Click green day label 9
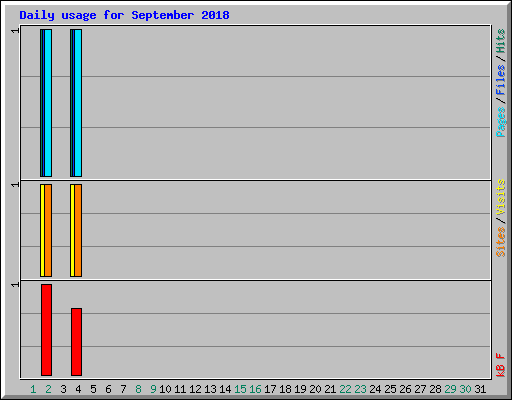This screenshot has width=512, height=400. pos(153,389)
